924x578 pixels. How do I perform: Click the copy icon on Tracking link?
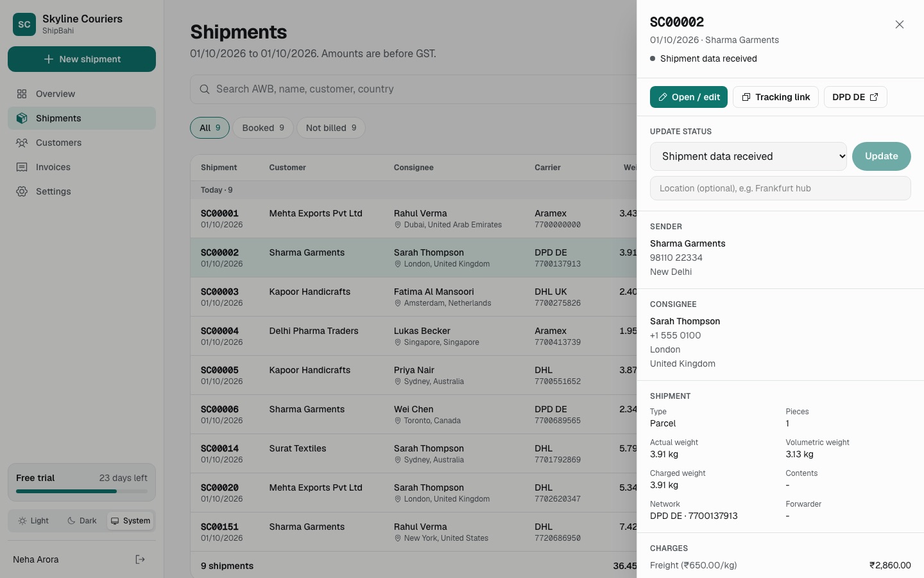[746, 97]
